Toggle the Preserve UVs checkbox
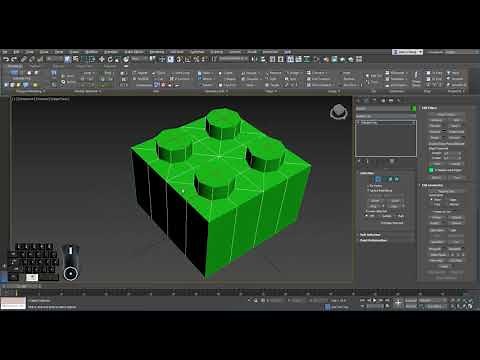This screenshot has height=360, width=480. [x=432, y=211]
